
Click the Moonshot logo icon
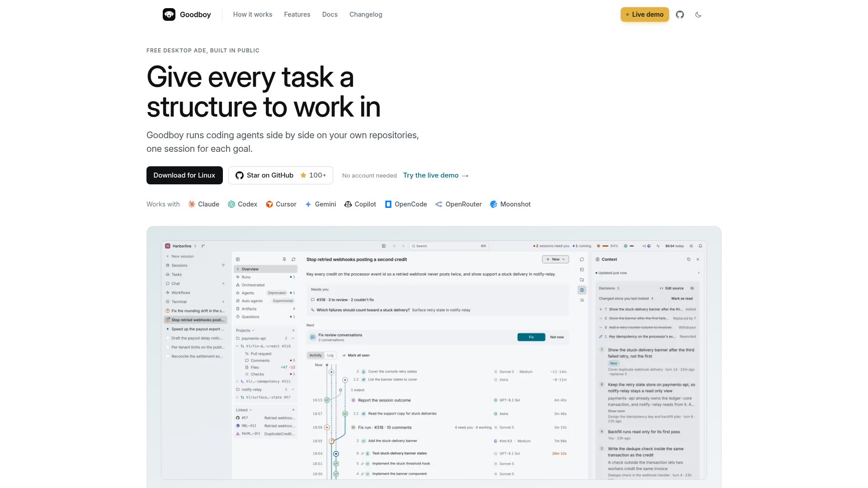coord(494,204)
